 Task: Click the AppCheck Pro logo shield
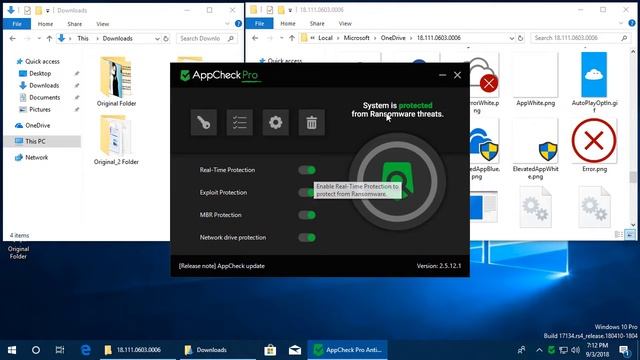(x=185, y=75)
